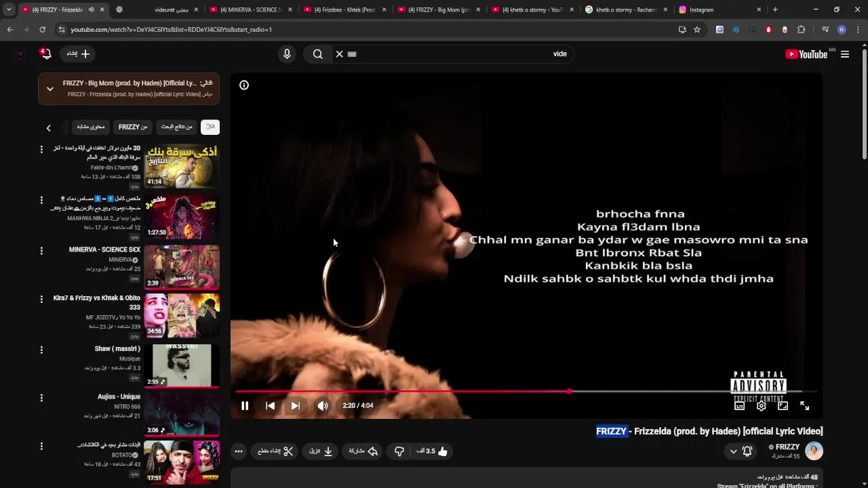This screenshot has width=868, height=488.
Task: Open Chrome media control icon
Action: click(x=825, y=30)
